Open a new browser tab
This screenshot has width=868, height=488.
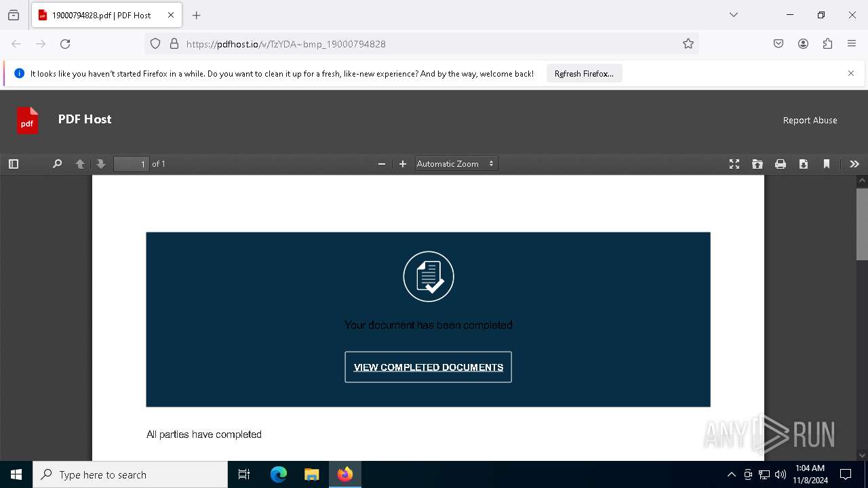[x=197, y=15]
